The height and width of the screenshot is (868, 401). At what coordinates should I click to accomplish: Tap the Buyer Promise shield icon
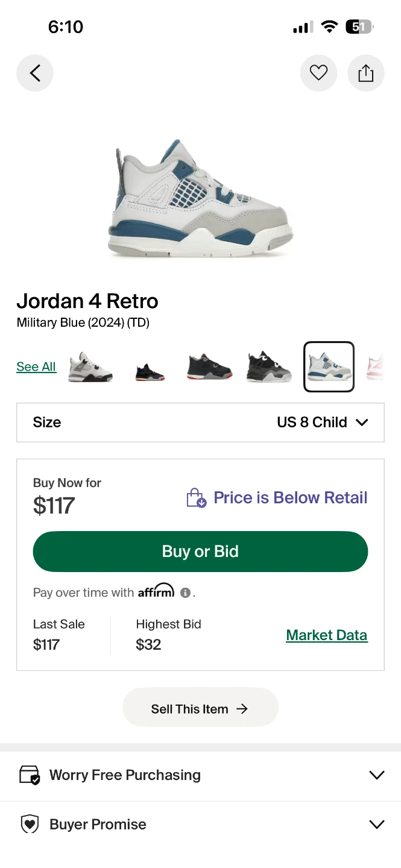30,824
